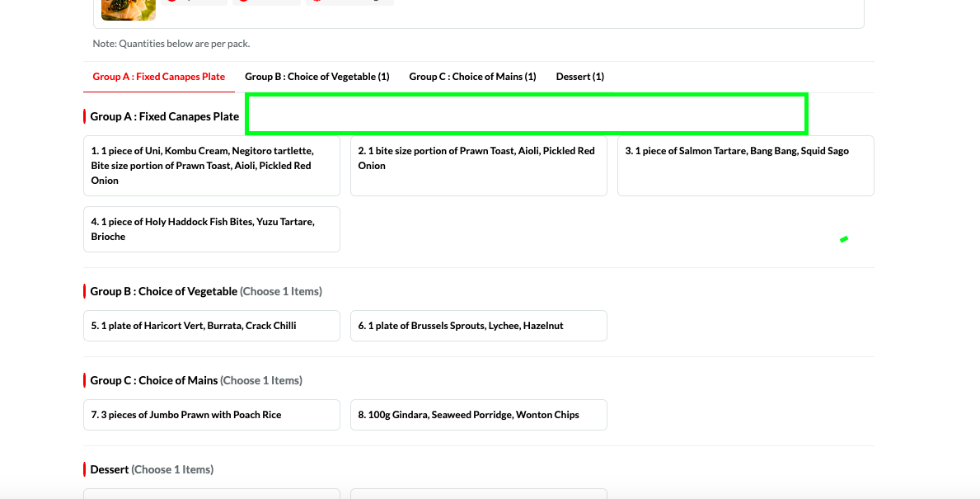
Task: Click the second dessert option card
Action: [x=478, y=493]
